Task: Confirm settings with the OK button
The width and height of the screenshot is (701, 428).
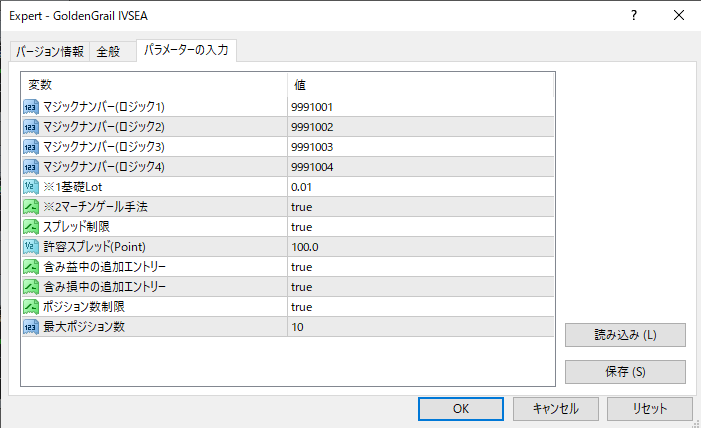Action: tap(461, 408)
